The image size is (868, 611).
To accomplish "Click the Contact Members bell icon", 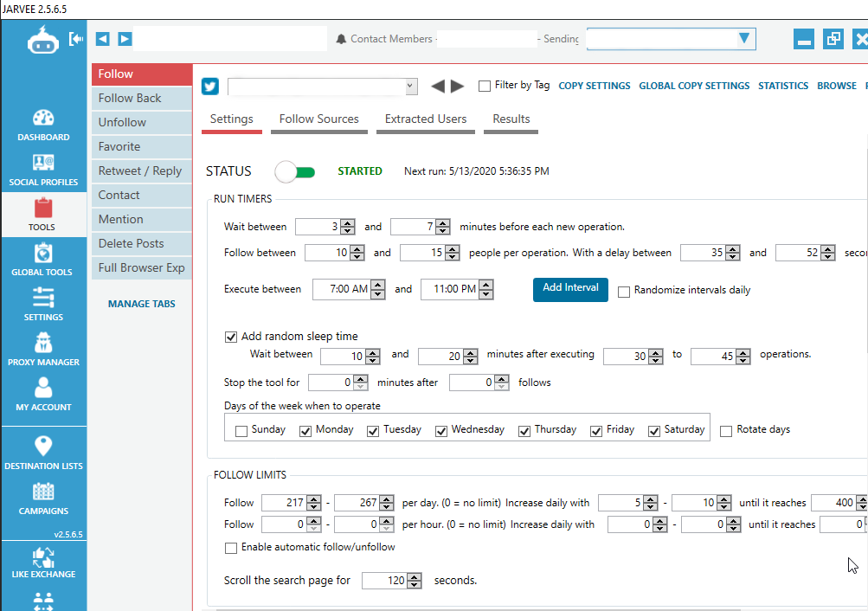I will (341, 39).
